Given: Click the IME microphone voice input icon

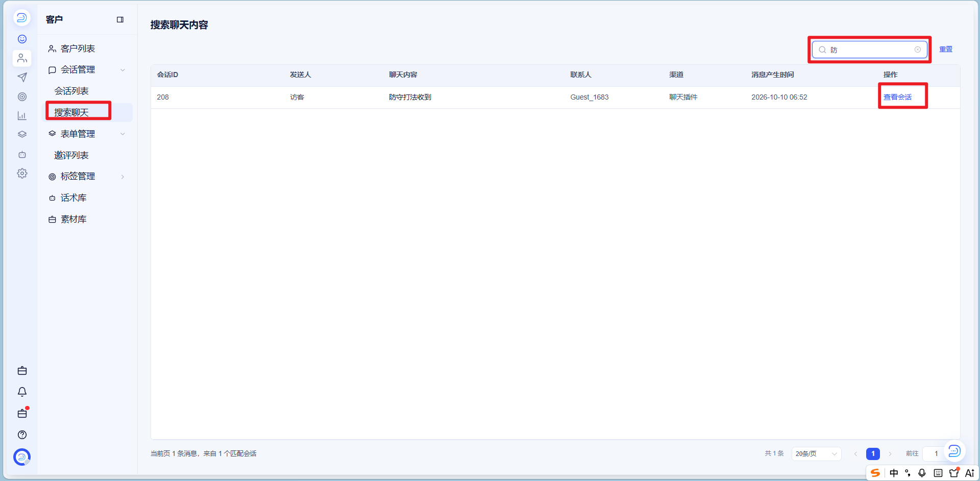Looking at the screenshot, I should tap(922, 473).
